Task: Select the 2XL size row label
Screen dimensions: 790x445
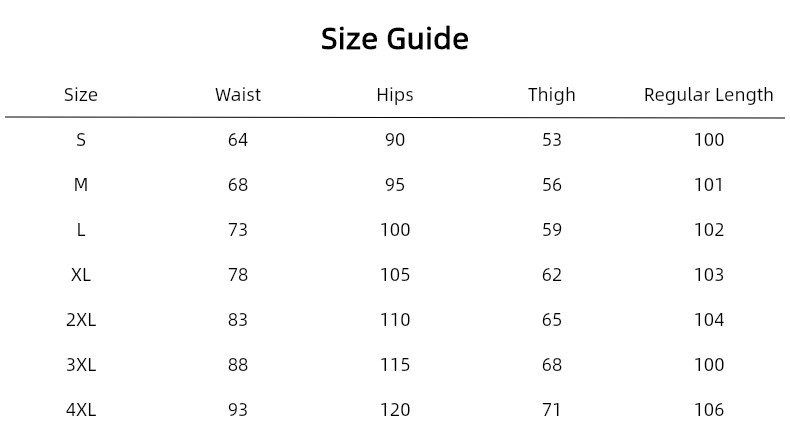Action: [x=81, y=320]
